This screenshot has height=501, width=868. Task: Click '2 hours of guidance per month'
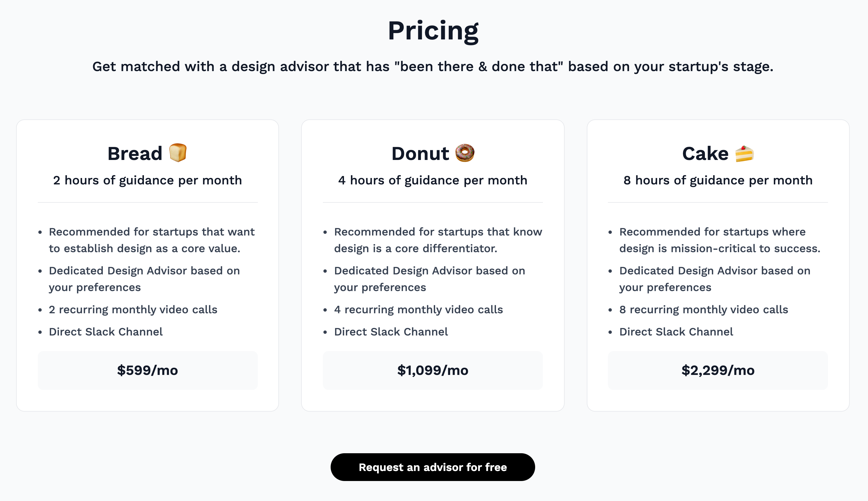pos(148,180)
